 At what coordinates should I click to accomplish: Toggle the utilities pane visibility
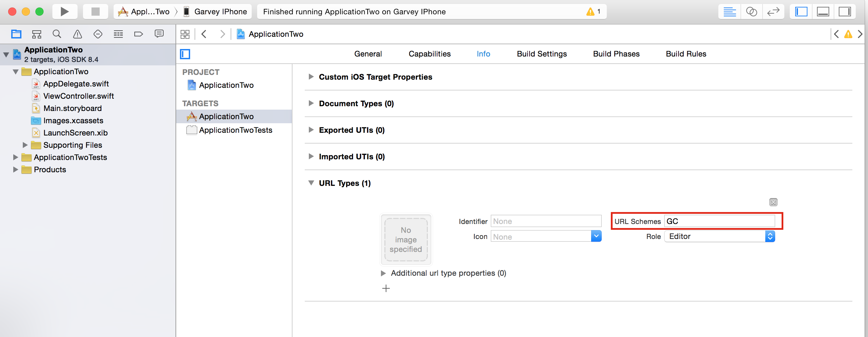pyautogui.click(x=845, y=12)
